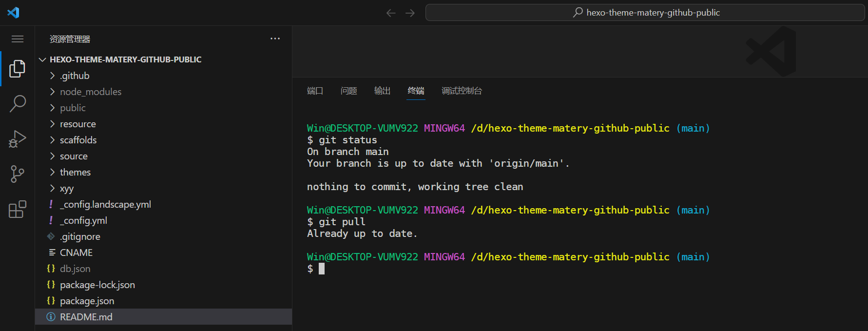Click the command center search box

[645, 13]
